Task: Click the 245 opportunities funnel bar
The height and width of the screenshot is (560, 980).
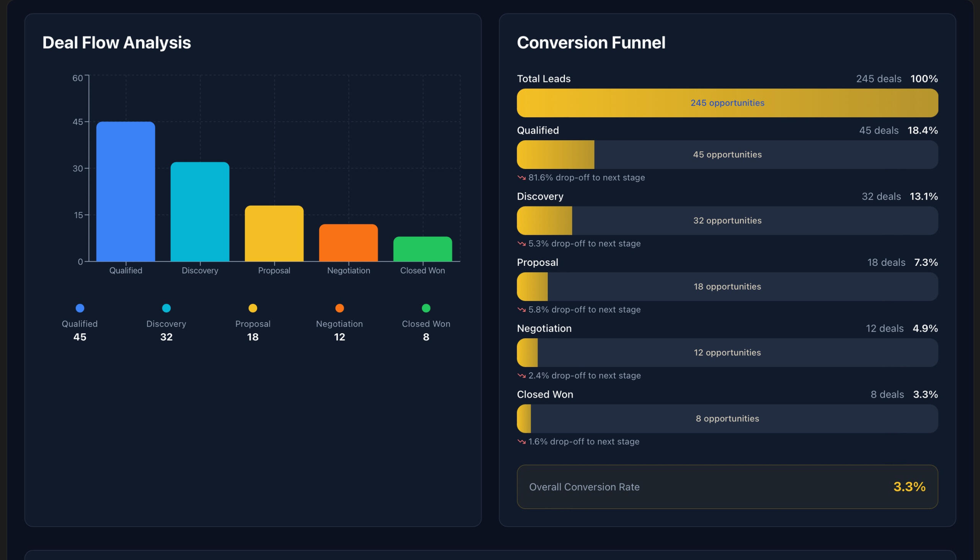Action: 727,103
